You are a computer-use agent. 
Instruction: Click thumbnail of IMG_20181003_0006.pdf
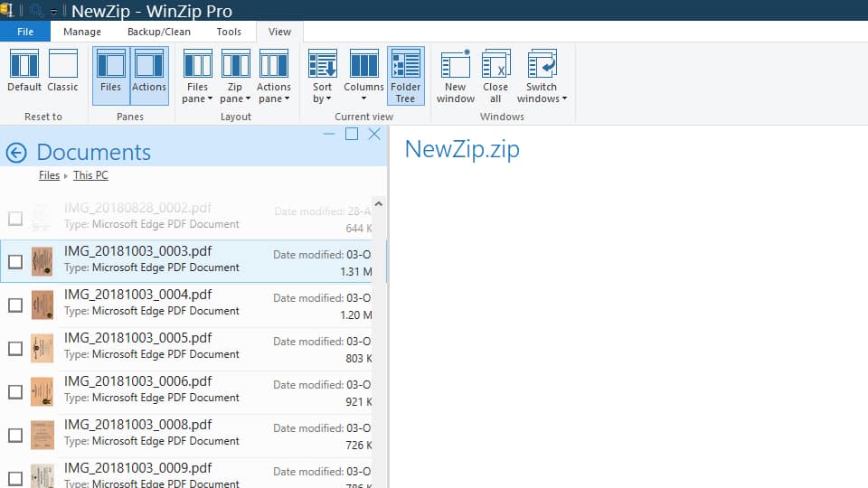(x=42, y=391)
